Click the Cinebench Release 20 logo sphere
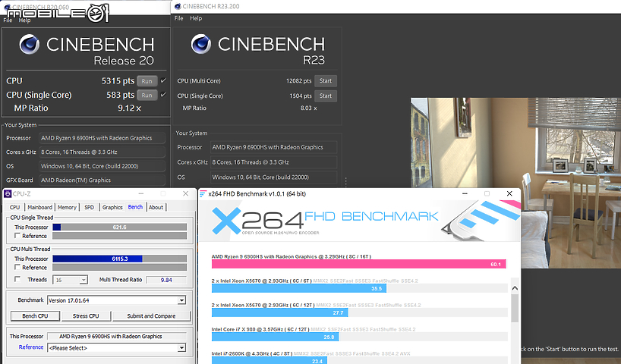The image size is (621, 364). tap(30, 44)
